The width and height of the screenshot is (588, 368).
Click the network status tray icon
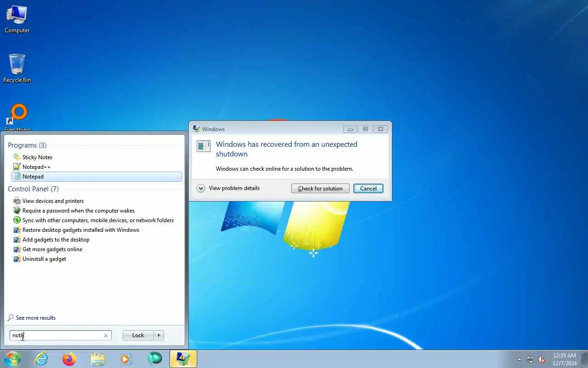[x=531, y=359]
